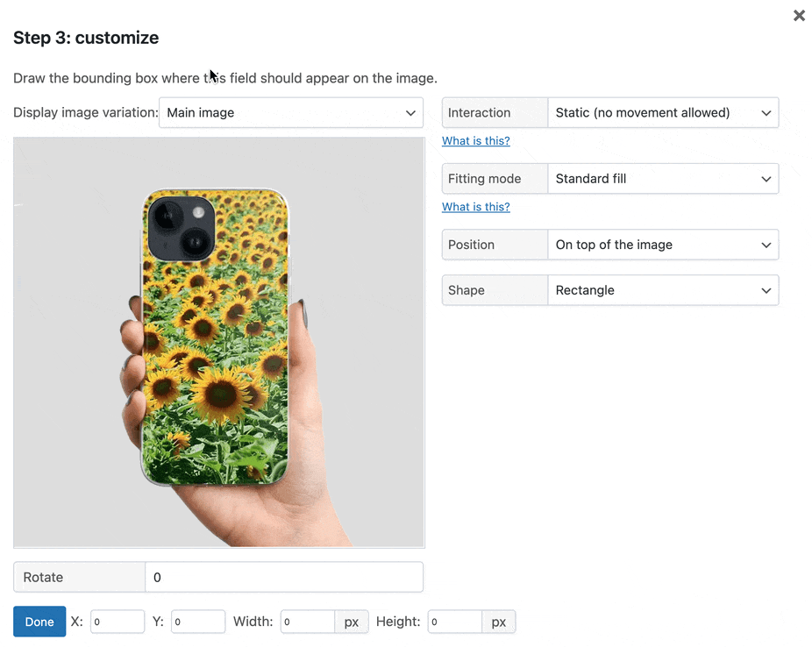Viewport: 812px width, 647px height.
Task: Click the chevron arrow on Shape dropdown
Action: click(766, 290)
